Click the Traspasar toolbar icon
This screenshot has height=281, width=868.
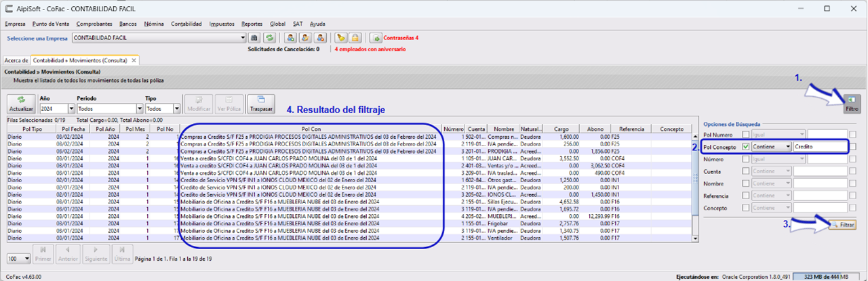(x=261, y=103)
